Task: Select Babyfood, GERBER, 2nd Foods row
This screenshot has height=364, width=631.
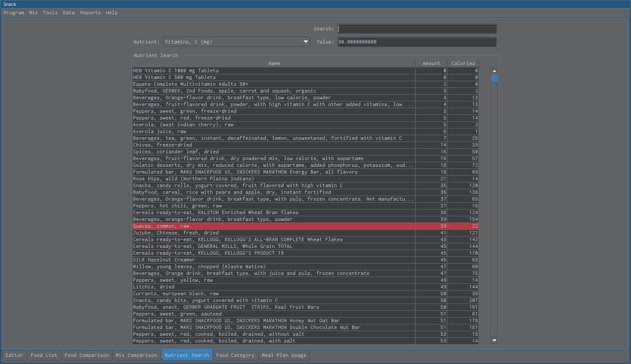Action: (x=305, y=91)
